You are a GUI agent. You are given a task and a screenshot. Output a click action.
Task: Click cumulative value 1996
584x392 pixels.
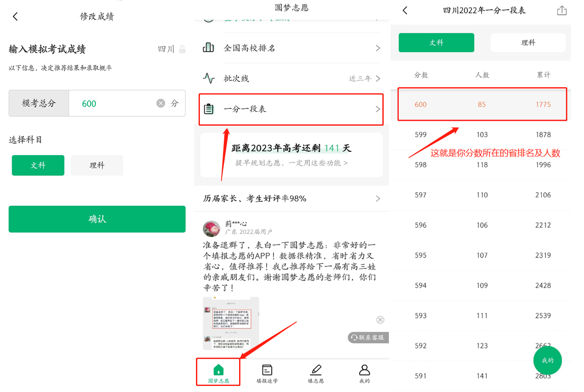click(543, 165)
